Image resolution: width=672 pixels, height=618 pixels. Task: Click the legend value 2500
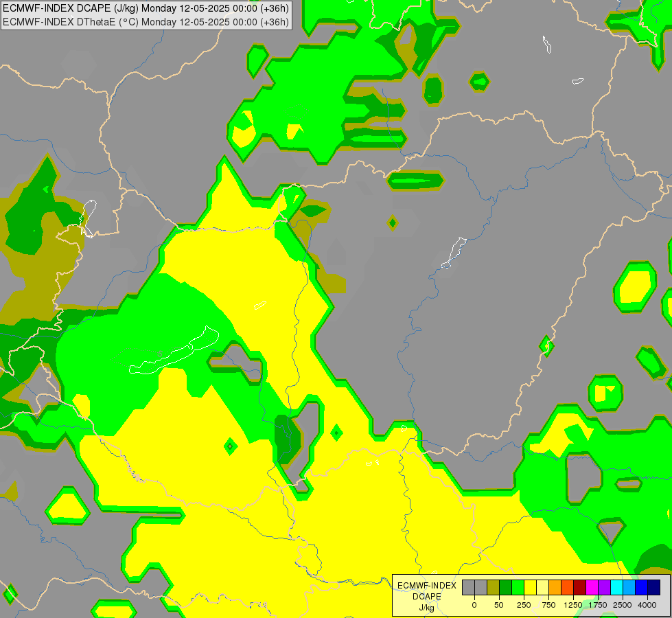click(x=623, y=605)
